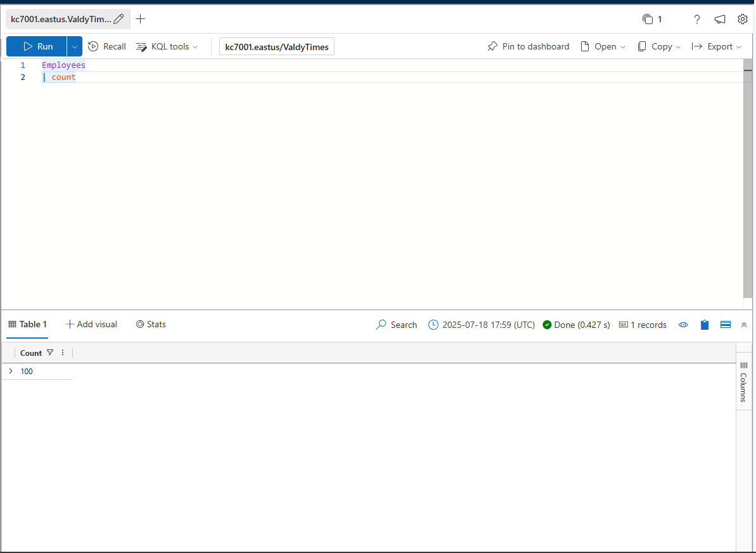Collapse the results pane with double chevron
The image size is (756, 553).
tap(744, 325)
